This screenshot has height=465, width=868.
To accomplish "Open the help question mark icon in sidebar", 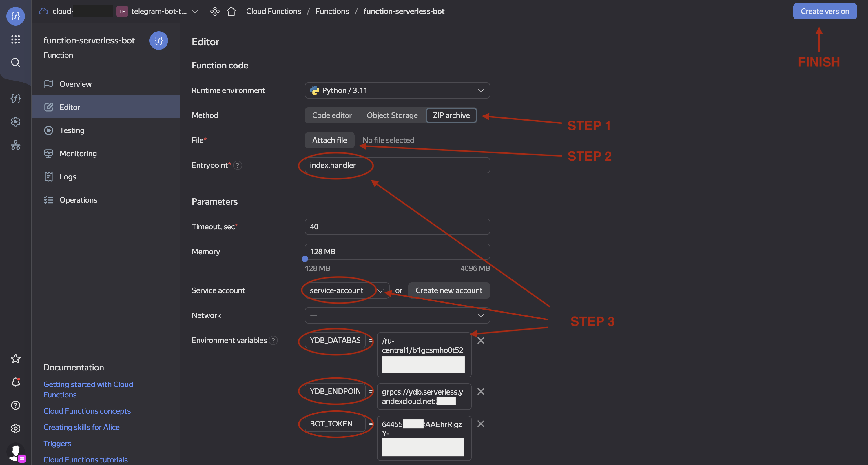I will coord(16,405).
